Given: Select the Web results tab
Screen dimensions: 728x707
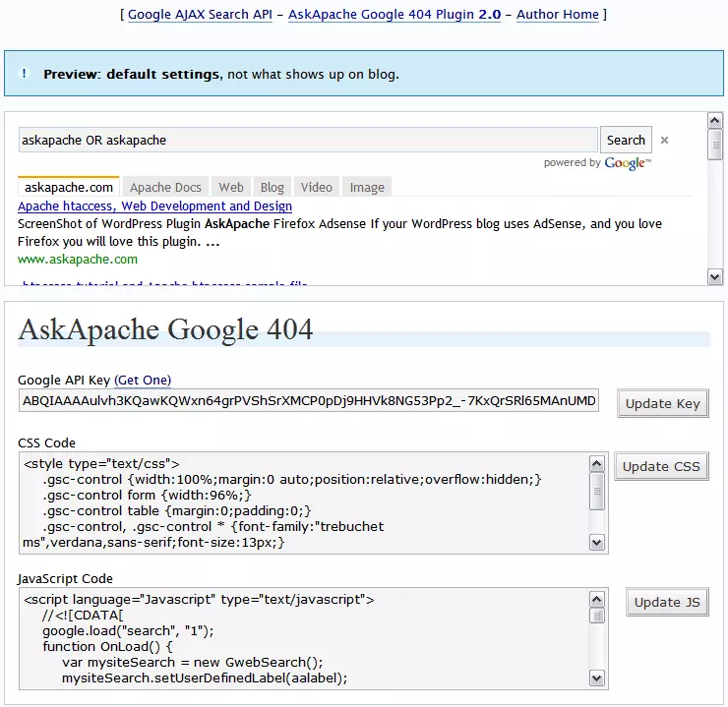Looking at the screenshot, I should tap(231, 188).
